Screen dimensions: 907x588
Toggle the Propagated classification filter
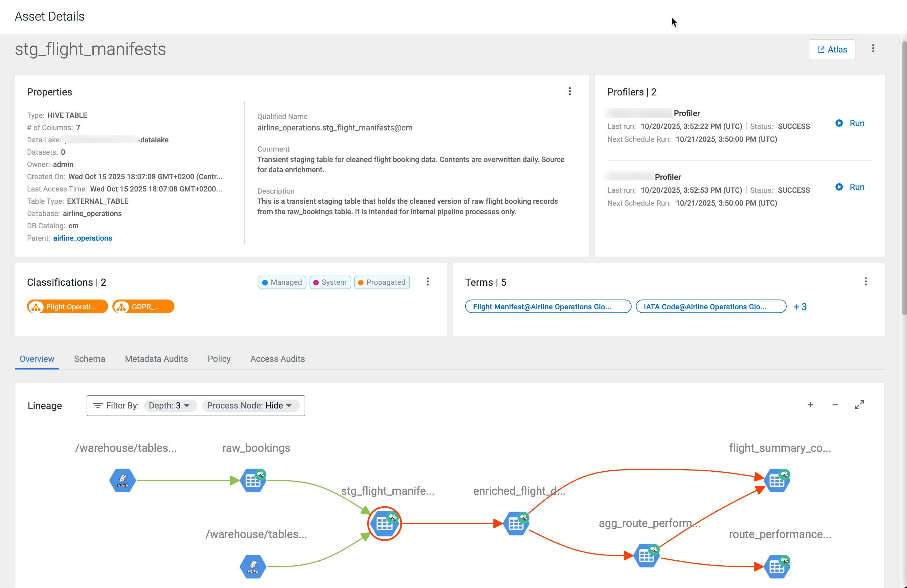tap(382, 282)
